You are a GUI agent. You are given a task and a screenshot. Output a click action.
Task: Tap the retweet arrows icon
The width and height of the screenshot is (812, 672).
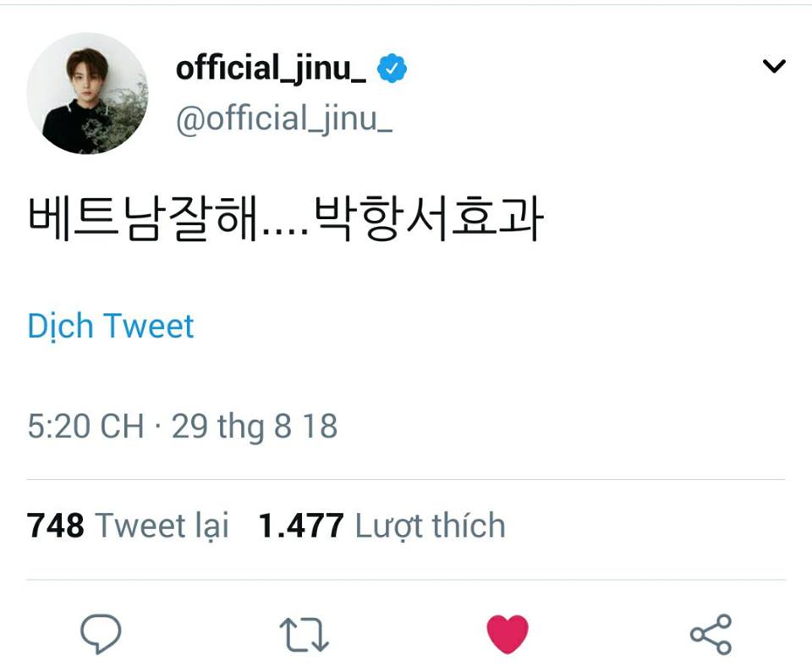point(304,635)
